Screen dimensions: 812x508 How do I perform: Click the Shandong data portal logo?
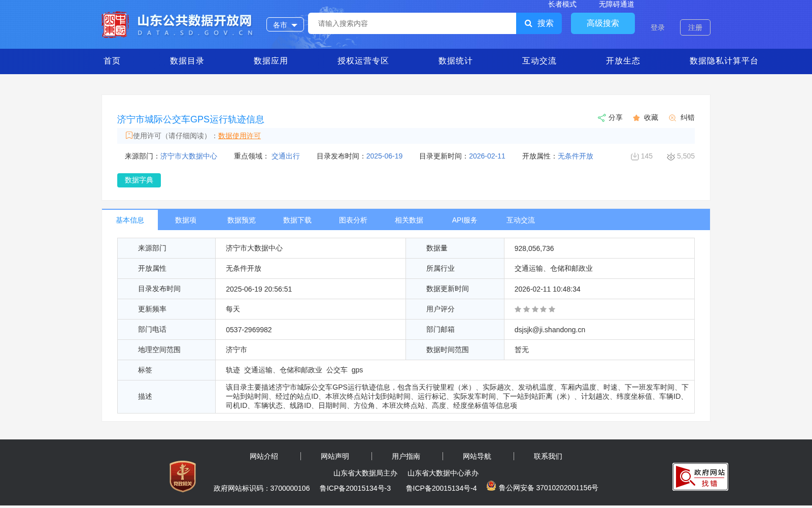coord(177,24)
